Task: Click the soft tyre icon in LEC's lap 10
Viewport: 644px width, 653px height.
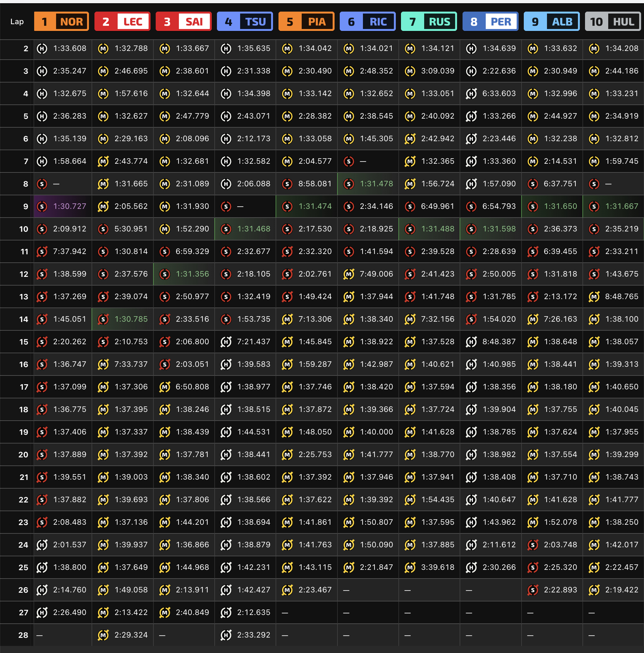Action: click(x=103, y=229)
